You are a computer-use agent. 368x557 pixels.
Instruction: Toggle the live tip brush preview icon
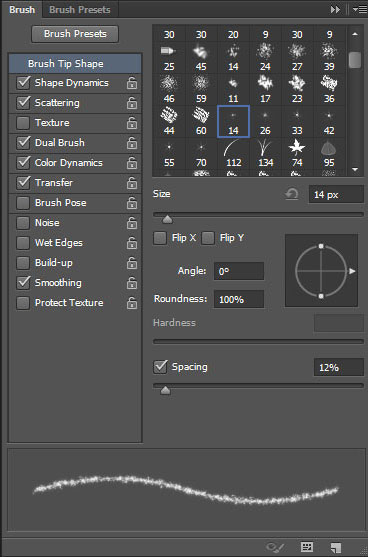(275, 547)
